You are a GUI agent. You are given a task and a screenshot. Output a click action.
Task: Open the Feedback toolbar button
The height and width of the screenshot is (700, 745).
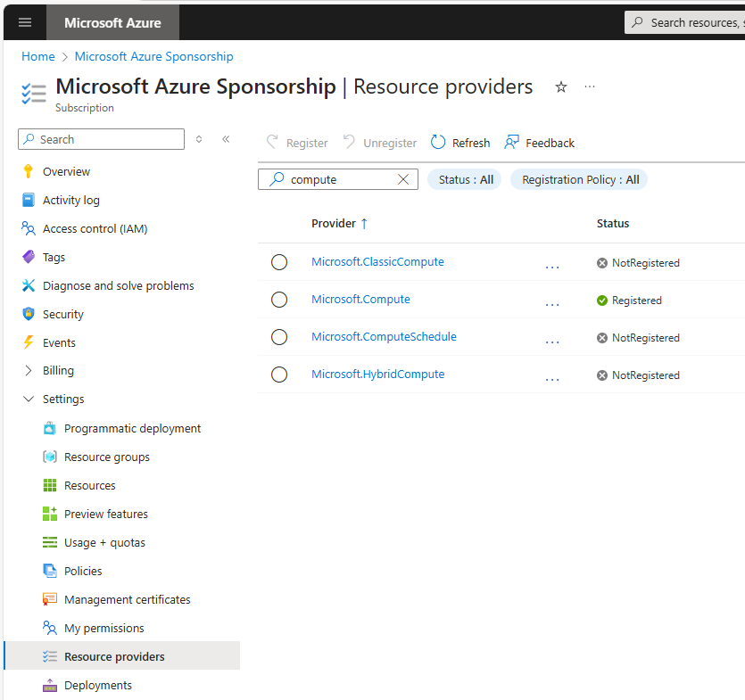539,143
